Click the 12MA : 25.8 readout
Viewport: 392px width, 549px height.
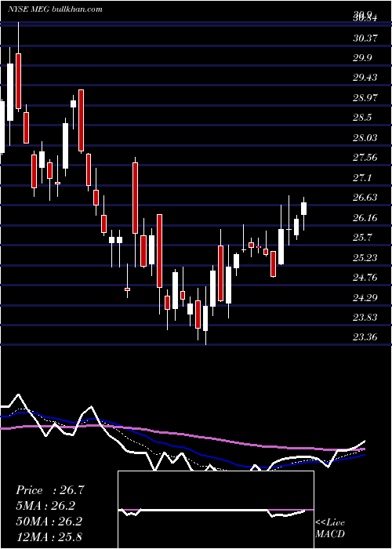pos(49,536)
